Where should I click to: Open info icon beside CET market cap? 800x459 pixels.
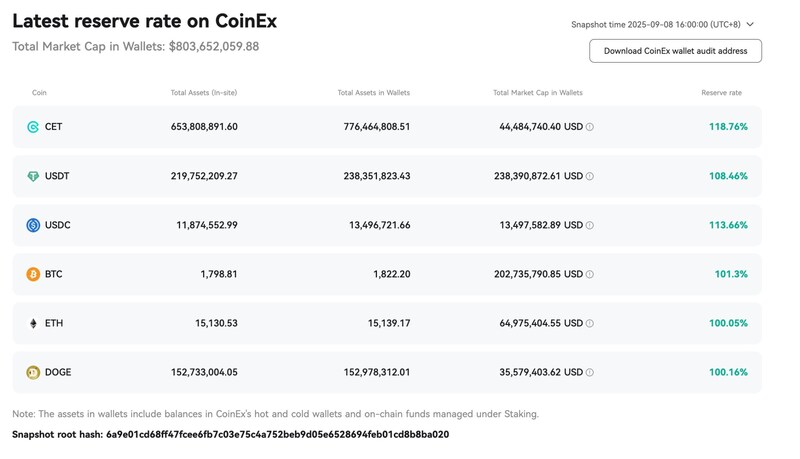coord(590,127)
